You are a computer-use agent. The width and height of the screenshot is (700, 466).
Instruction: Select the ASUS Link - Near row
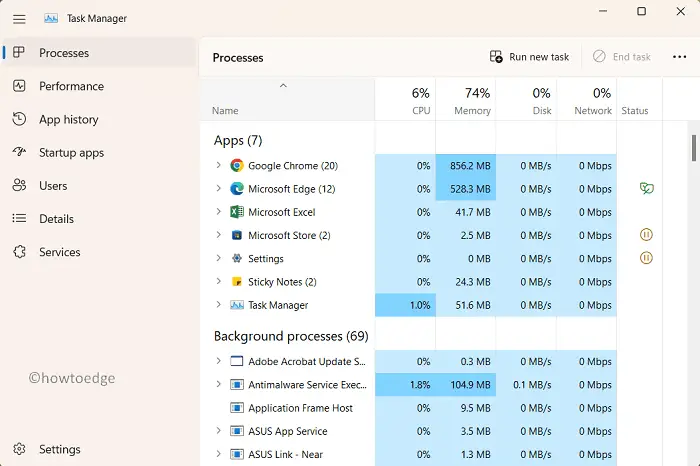[408, 454]
